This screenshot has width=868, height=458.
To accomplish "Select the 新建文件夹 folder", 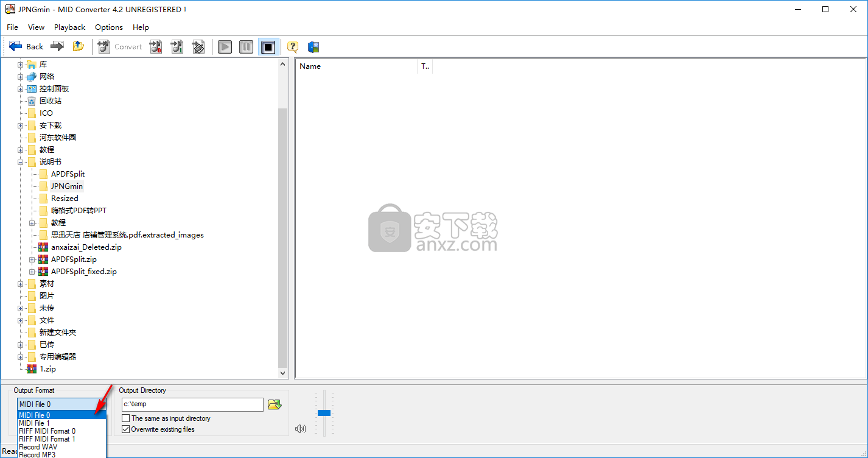I will (58, 333).
